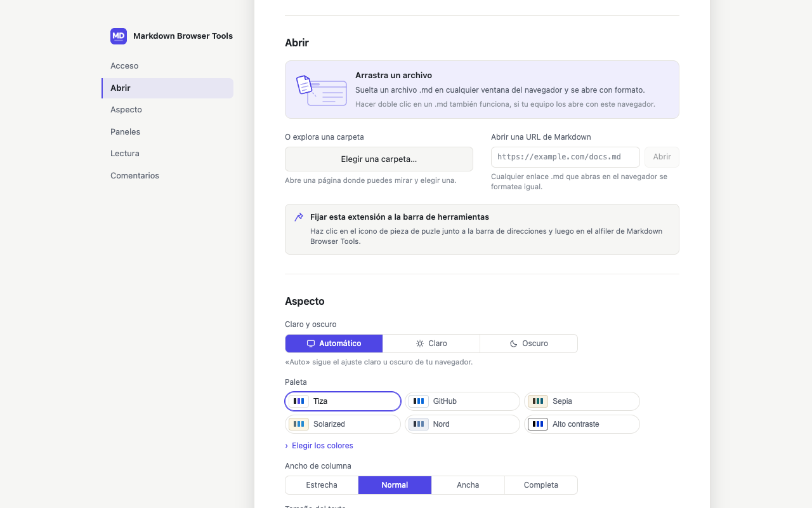The width and height of the screenshot is (812, 508).
Task: Click the pin icon beside Fijar esta extensión
Action: (299, 217)
